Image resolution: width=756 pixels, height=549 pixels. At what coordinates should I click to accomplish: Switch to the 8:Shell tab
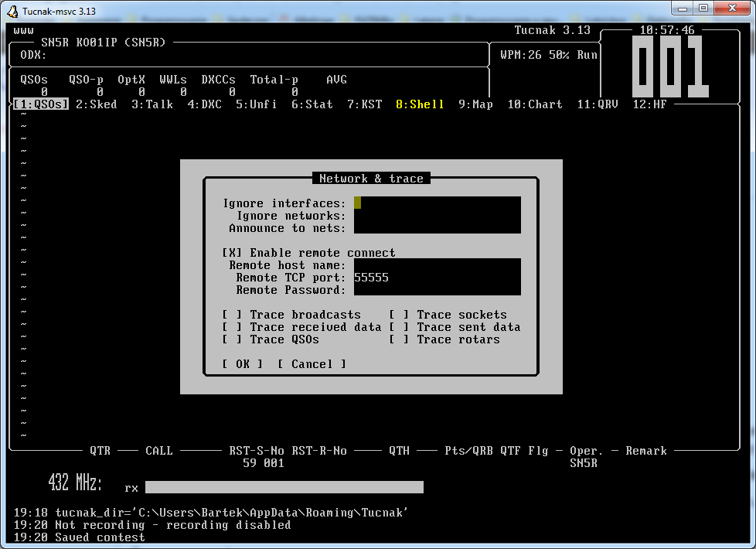(x=420, y=104)
